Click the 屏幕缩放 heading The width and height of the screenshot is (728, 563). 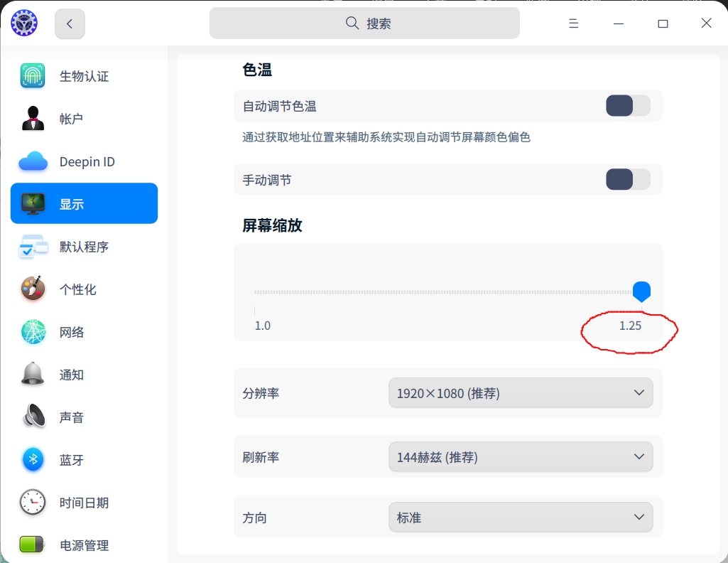click(x=272, y=225)
